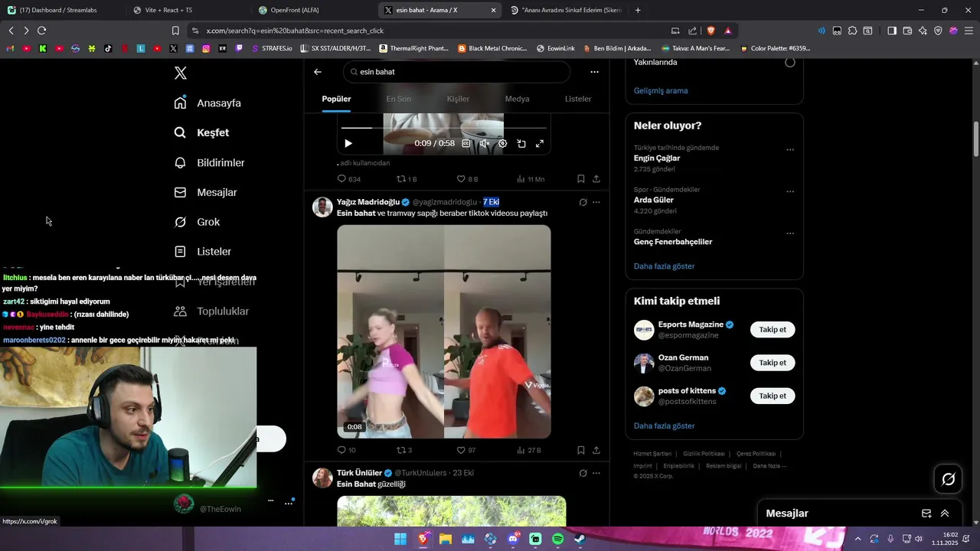
Task: Follow Esports Magazine
Action: (x=773, y=330)
